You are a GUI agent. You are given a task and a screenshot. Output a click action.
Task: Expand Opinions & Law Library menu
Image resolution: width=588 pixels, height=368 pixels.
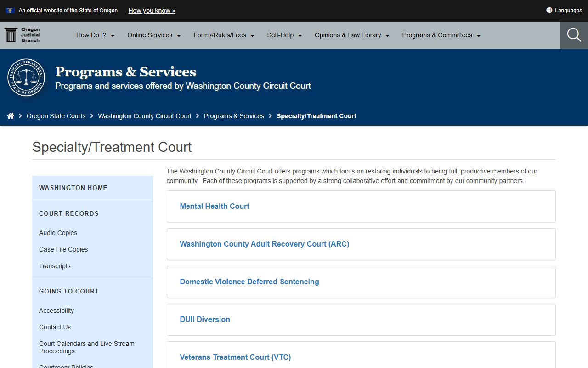352,35
